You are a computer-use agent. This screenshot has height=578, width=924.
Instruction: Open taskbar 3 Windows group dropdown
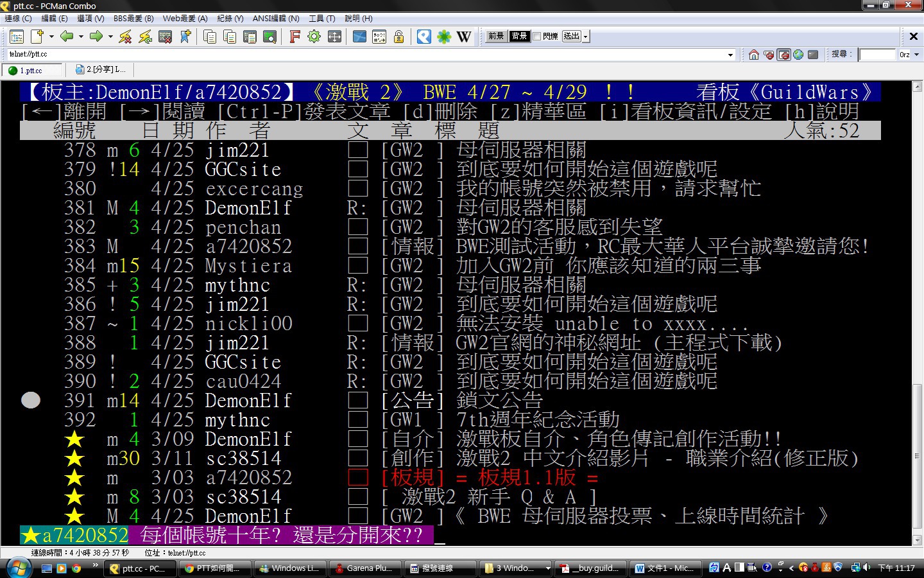(548, 568)
